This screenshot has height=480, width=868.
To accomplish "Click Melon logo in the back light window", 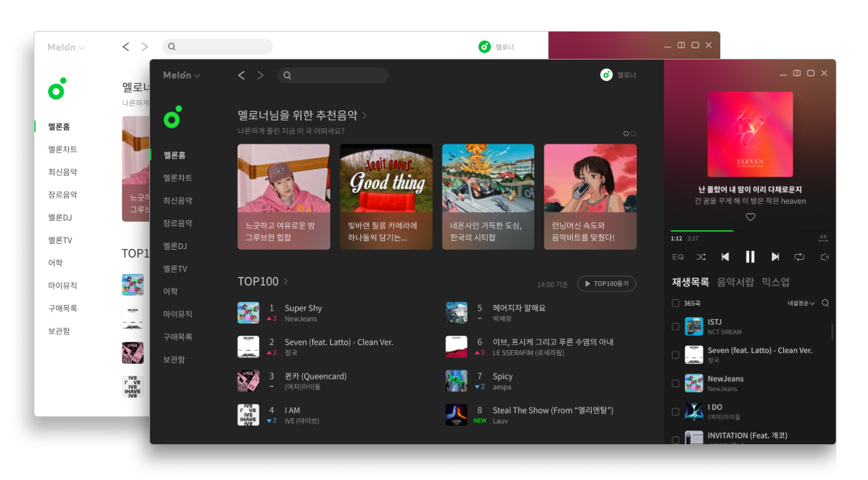I will coord(57,89).
